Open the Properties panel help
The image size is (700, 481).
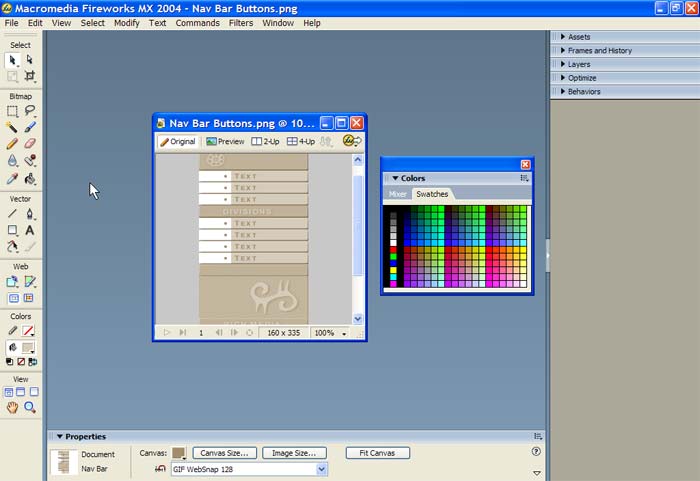536,452
